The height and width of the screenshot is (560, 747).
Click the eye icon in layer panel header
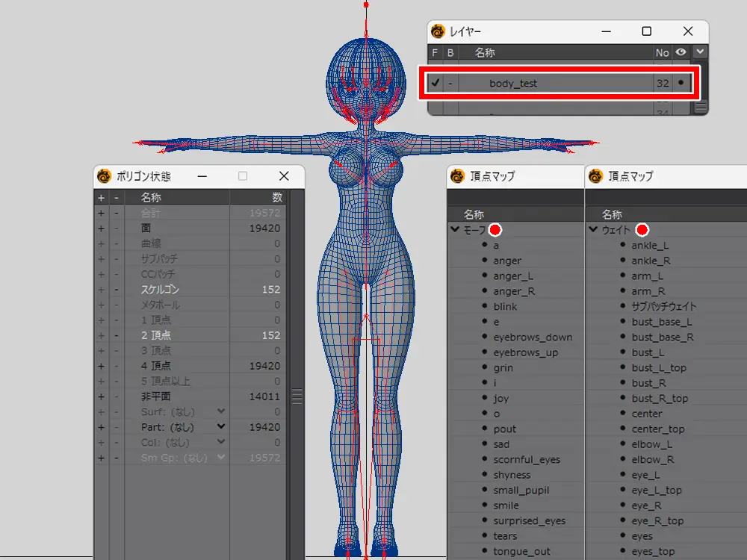(x=681, y=52)
